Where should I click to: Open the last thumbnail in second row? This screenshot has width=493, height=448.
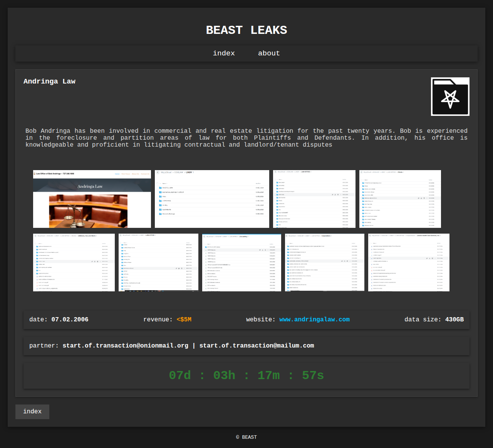point(409,262)
